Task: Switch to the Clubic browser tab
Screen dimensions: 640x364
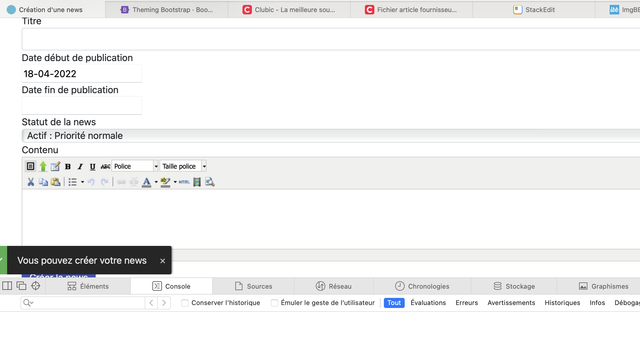Action: pos(289,9)
